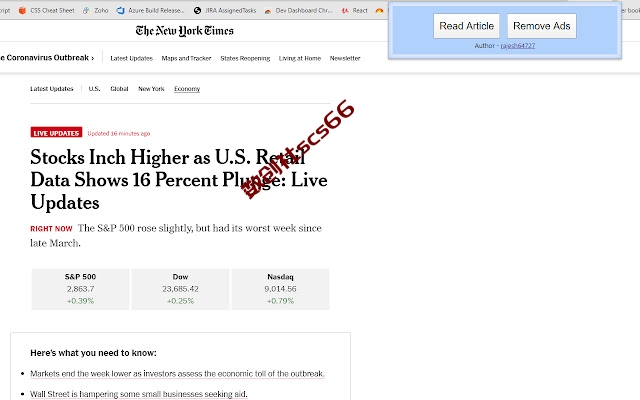This screenshot has height=400, width=640.
Task: Open the States Reopening link
Action: pos(245,58)
